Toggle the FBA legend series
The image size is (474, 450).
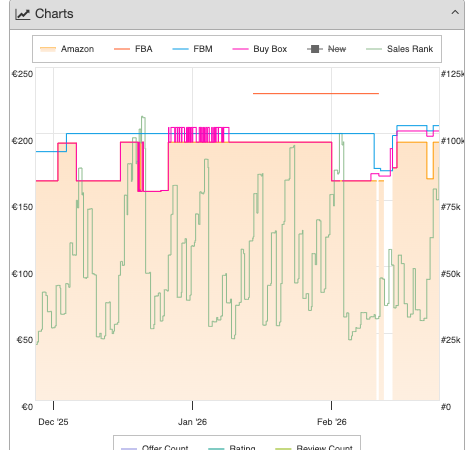point(133,49)
